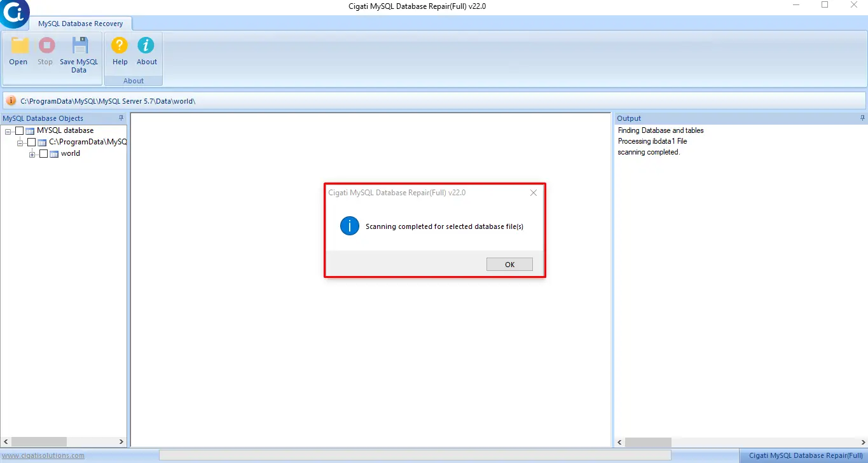This screenshot has width=868, height=463.
Task: Maximize the application window
Action: [825, 5]
